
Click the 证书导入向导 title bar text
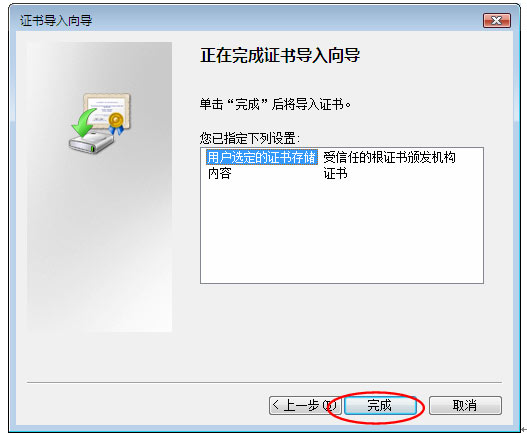tap(56, 20)
